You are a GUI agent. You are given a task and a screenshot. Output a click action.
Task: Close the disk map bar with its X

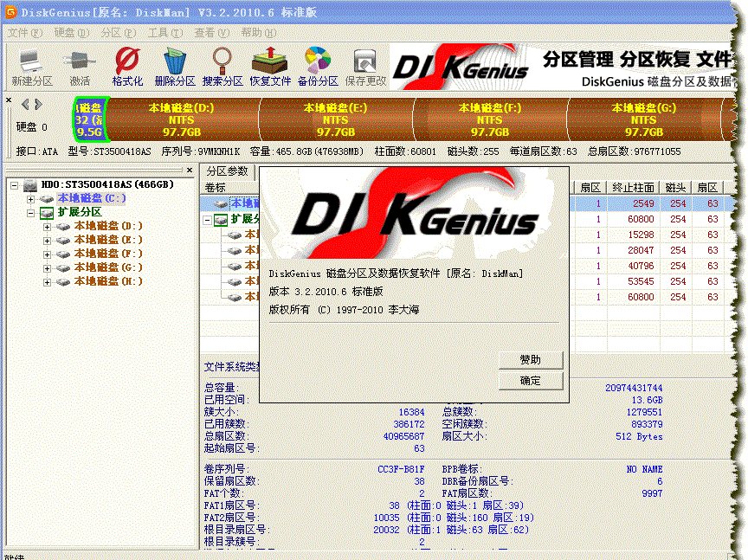pos(9,100)
